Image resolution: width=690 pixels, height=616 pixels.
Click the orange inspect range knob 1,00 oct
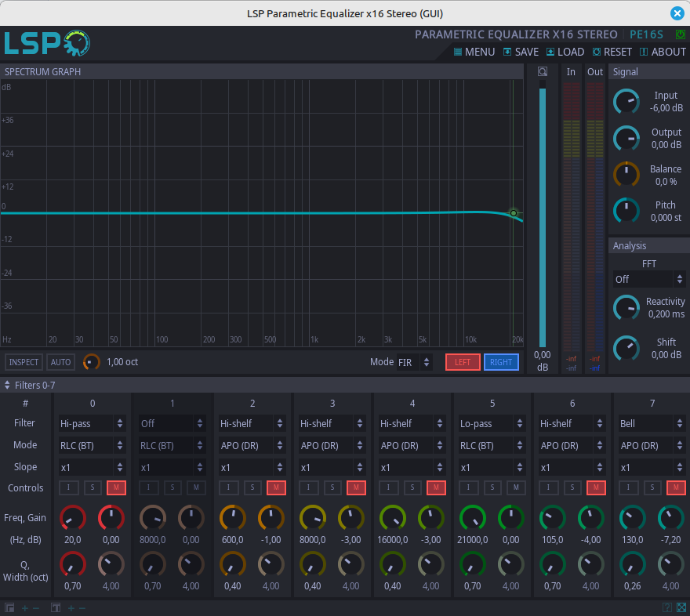91,362
